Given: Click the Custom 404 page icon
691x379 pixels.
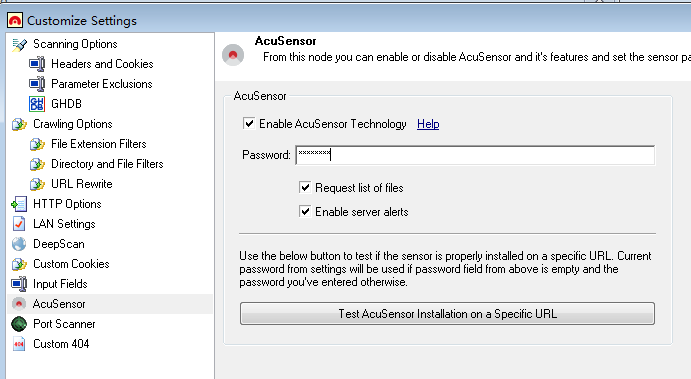Looking at the screenshot, I should click(19, 344).
